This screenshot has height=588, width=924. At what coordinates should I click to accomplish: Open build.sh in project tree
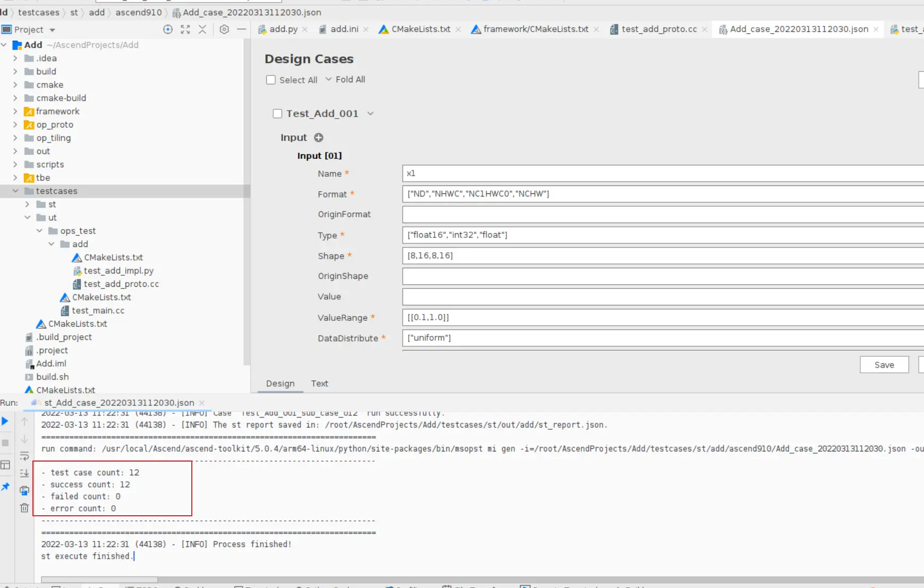(x=52, y=377)
